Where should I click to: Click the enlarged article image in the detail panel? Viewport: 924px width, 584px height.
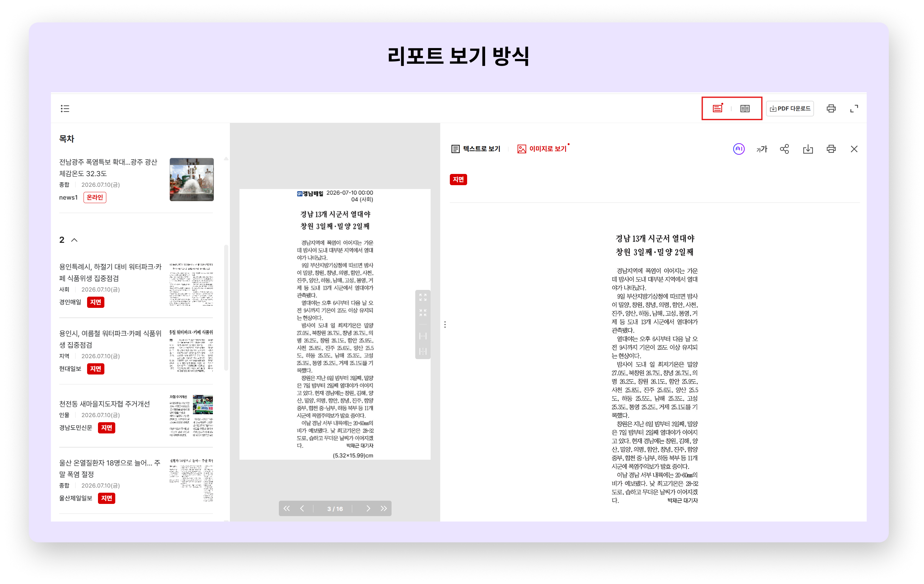(x=655, y=369)
